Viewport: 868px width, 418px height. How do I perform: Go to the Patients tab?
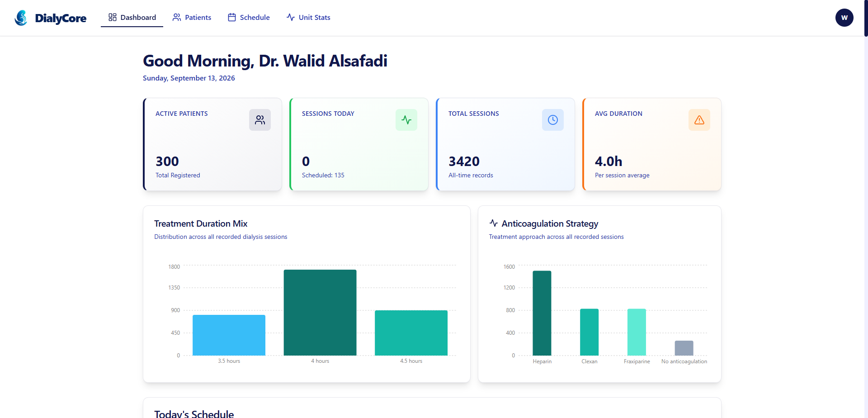point(192,18)
